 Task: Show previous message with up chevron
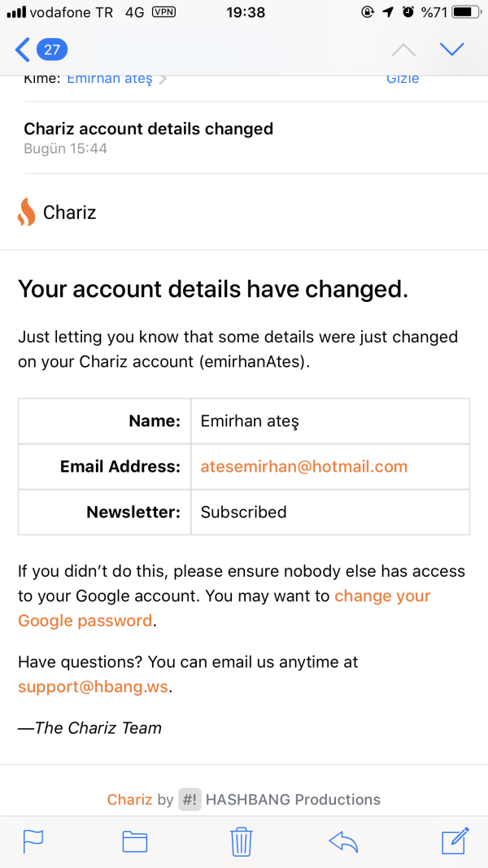coord(403,50)
